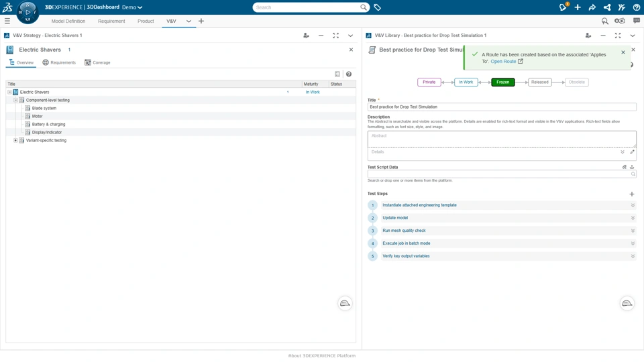
Task: Switch to Requirement tab
Action: point(111,21)
